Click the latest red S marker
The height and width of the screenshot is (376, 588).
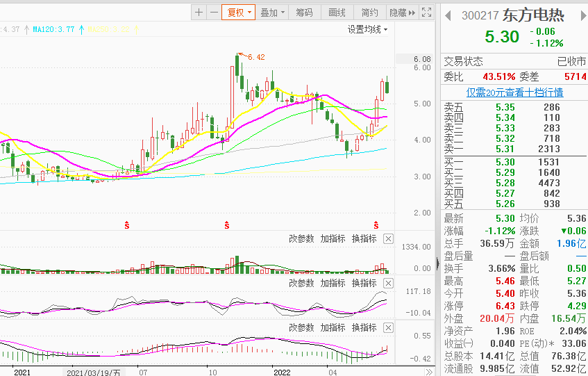376,225
